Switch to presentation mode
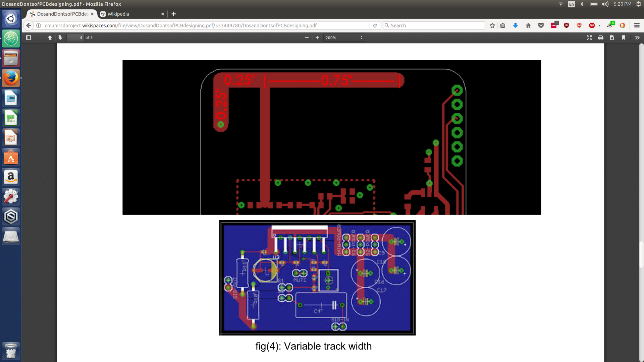Image resolution: width=644 pixels, height=362 pixels. click(589, 38)
